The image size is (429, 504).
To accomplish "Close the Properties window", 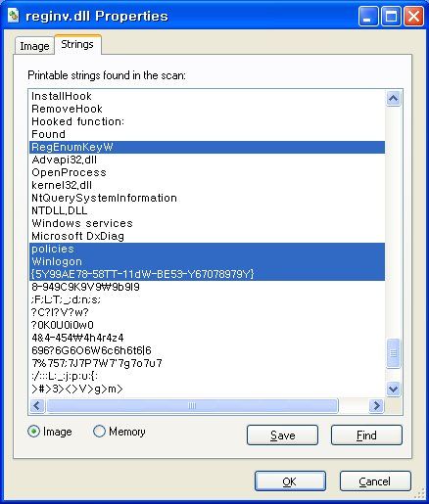I will pyautogui.click(x=413, y=16).
